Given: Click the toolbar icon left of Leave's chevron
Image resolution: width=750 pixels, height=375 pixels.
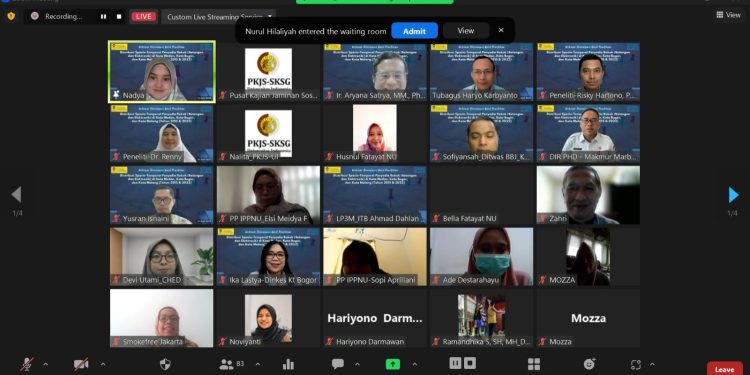Looking at the screenshot, I should 635,364.
